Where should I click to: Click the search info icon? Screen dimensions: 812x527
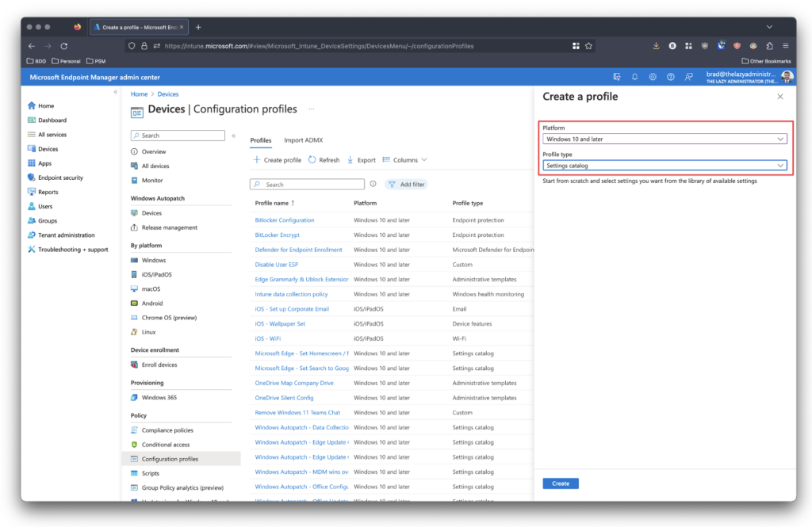click(373, 185)
